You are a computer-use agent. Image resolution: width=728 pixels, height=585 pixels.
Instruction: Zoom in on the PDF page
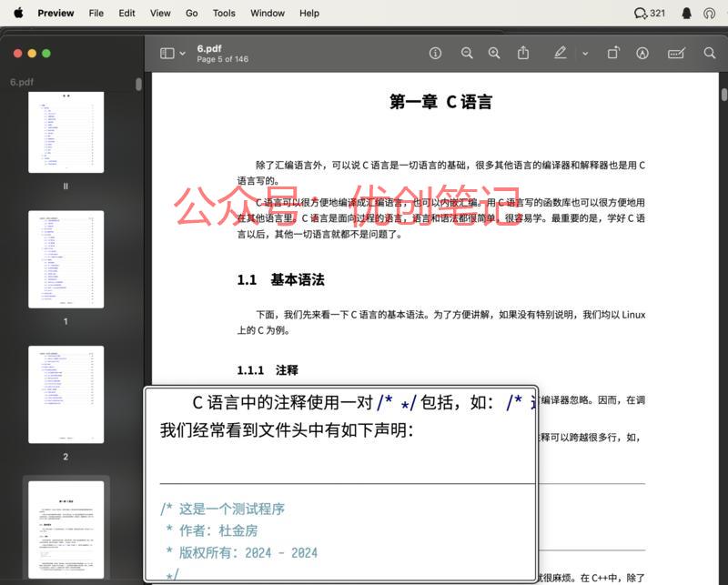point(494,54)
